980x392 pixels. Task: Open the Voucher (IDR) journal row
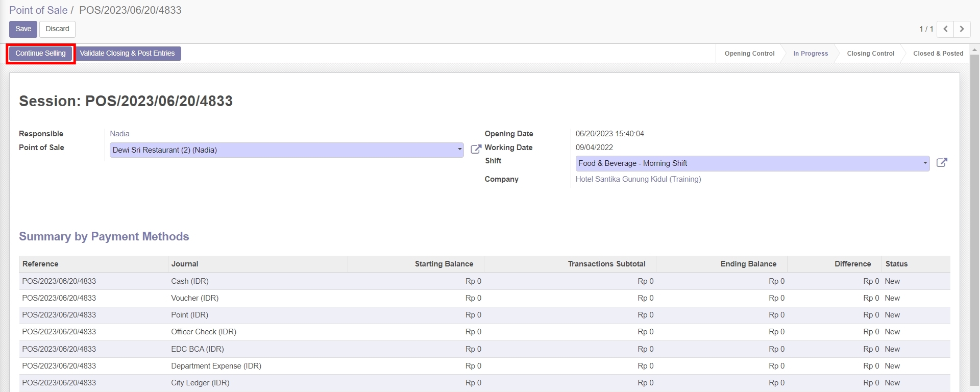pyautogui.click(x=484, y=298)
